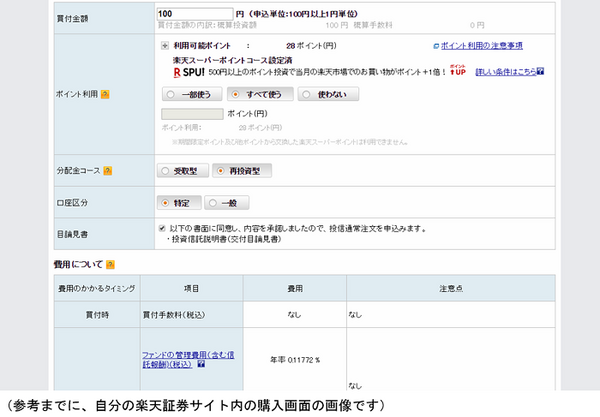
Task: Click the Rakuten SPU! logo
Action: click(189, 72)
